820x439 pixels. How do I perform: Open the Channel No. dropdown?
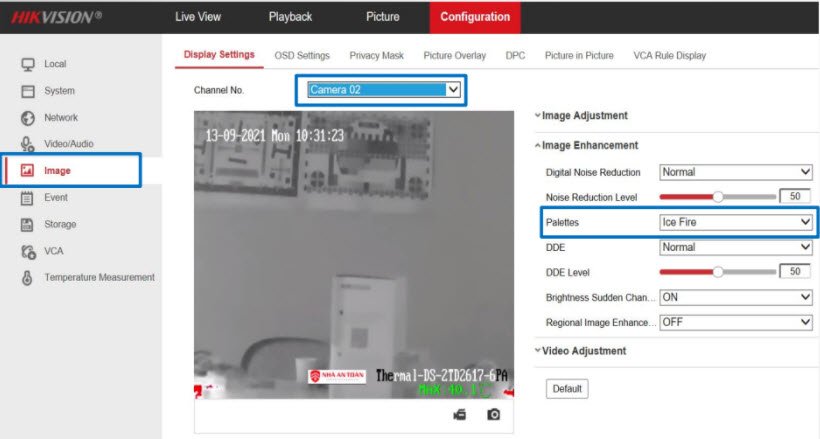pos(383,90)
